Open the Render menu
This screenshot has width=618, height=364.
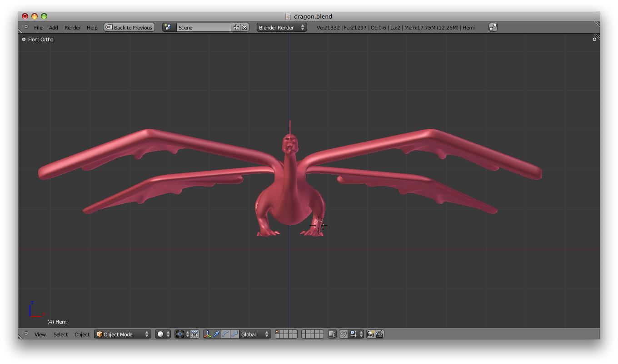[72, 27]
